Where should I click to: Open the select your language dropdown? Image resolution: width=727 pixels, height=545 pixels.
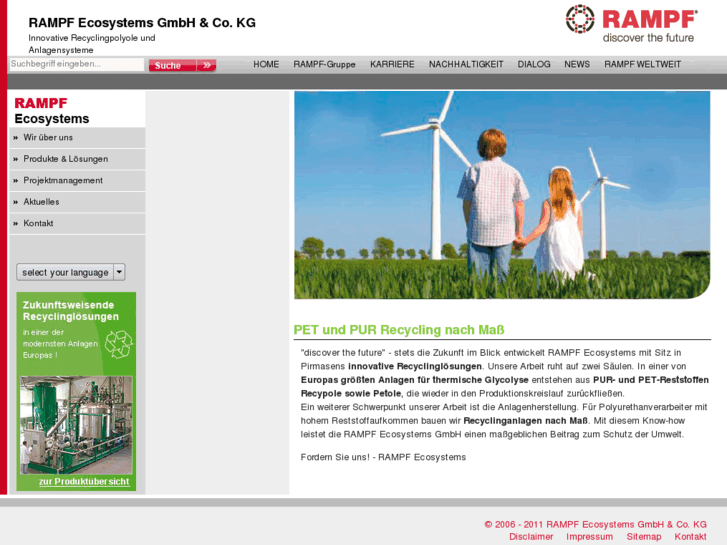[x=70, y=272]
